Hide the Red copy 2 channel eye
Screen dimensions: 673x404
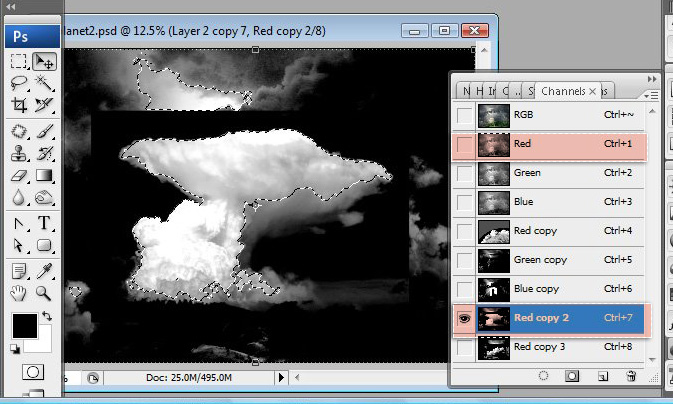pyautogui.click(x=464, y=319)
